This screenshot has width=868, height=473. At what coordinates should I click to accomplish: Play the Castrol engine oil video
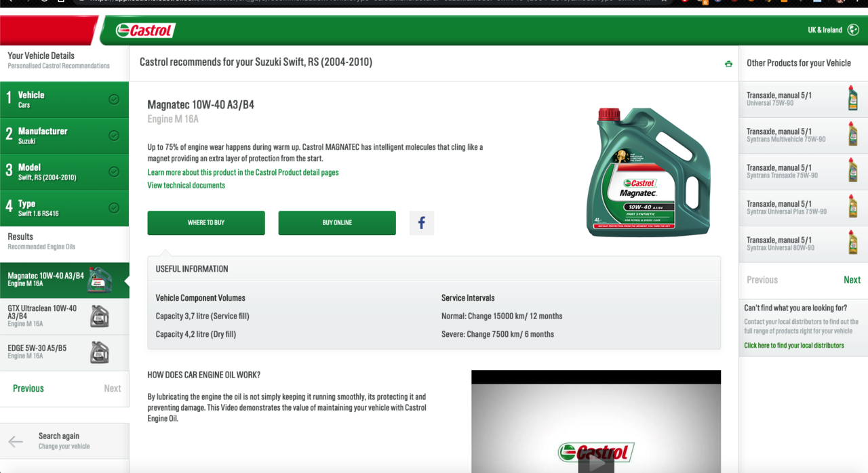pos(596,464)
